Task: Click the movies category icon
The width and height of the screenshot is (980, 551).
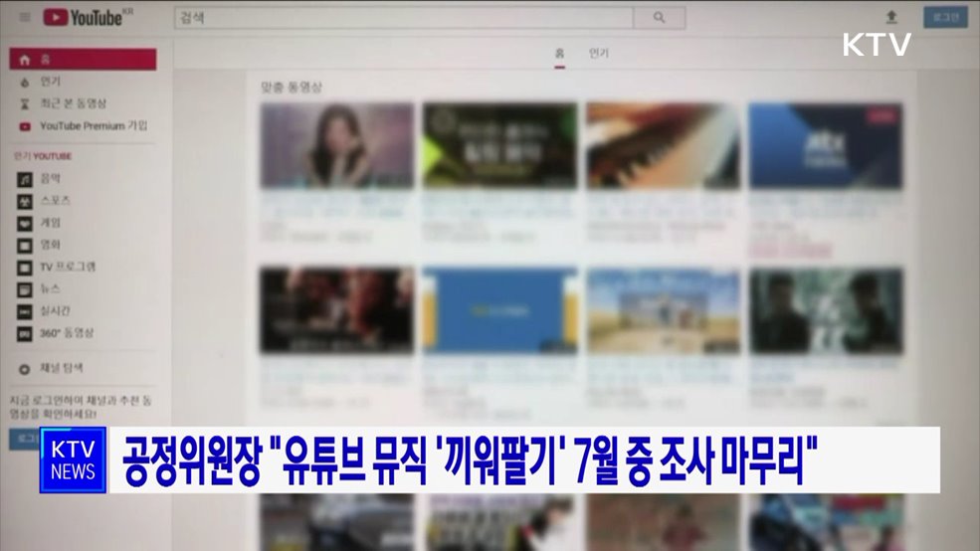Action: pyautogui.click(x=24, y=246)
